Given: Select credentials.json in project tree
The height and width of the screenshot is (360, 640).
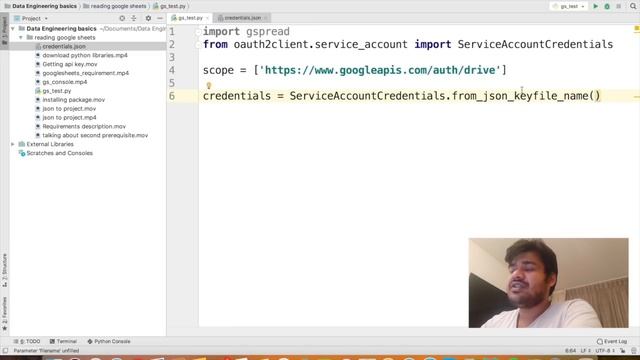Looking at the screenshot, I should coord(64,46).
